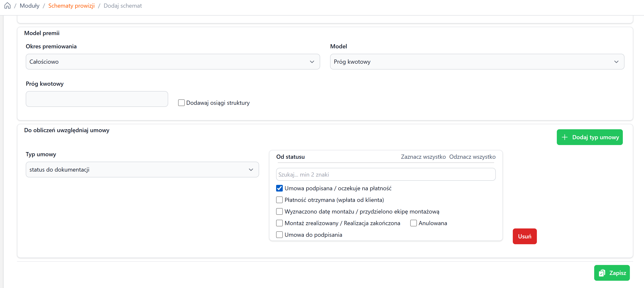The width and height of the screenshot is (644, 288).
Task: Expand the Okres premiowania dropdown chevron
Action: tap(312, 62)
